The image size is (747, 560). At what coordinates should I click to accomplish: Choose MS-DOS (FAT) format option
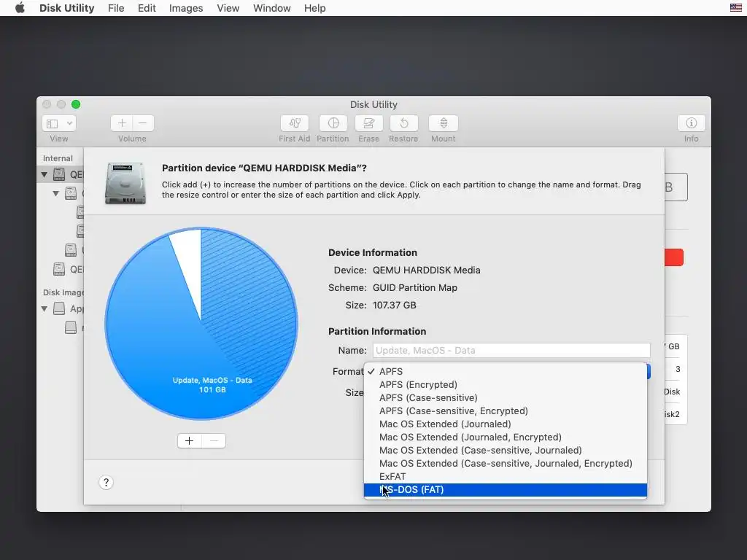click(x=506, y=490)
